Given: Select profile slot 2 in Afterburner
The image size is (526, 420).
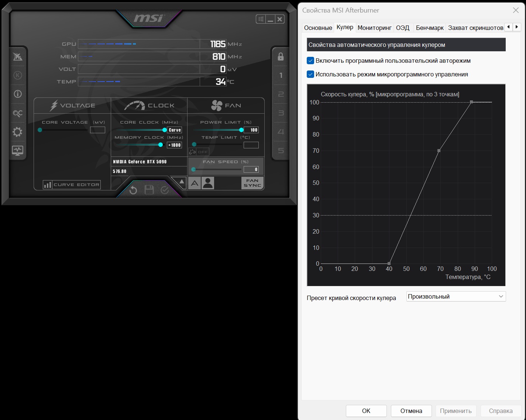Looking at the screenshot, I should [281, 94].
